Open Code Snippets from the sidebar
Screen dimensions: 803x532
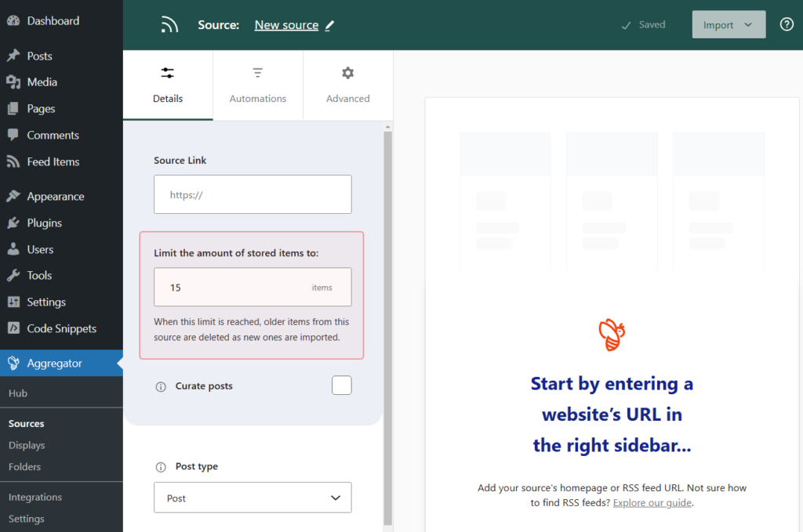[x=61, y=328]
